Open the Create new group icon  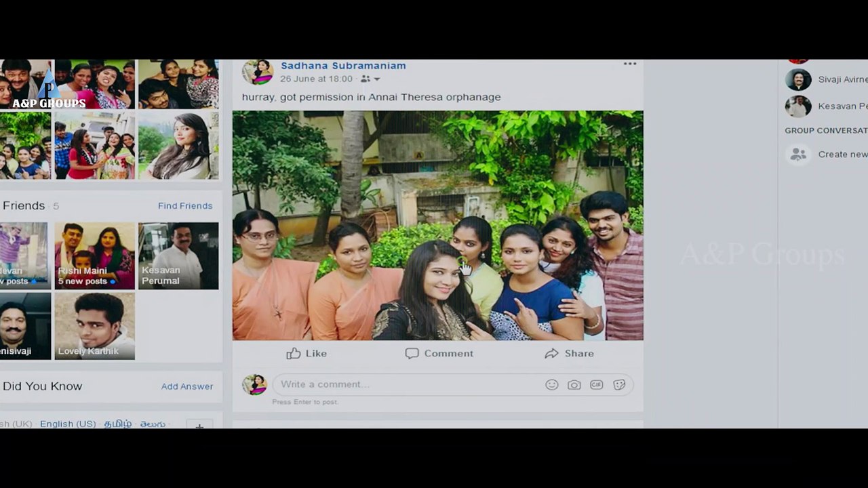(x=798, y=154)
